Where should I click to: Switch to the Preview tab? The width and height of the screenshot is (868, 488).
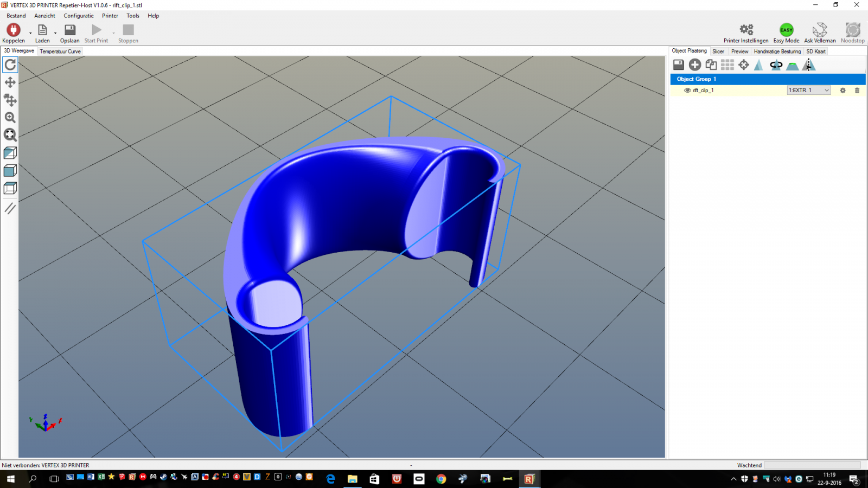click(x=739, y=52)
